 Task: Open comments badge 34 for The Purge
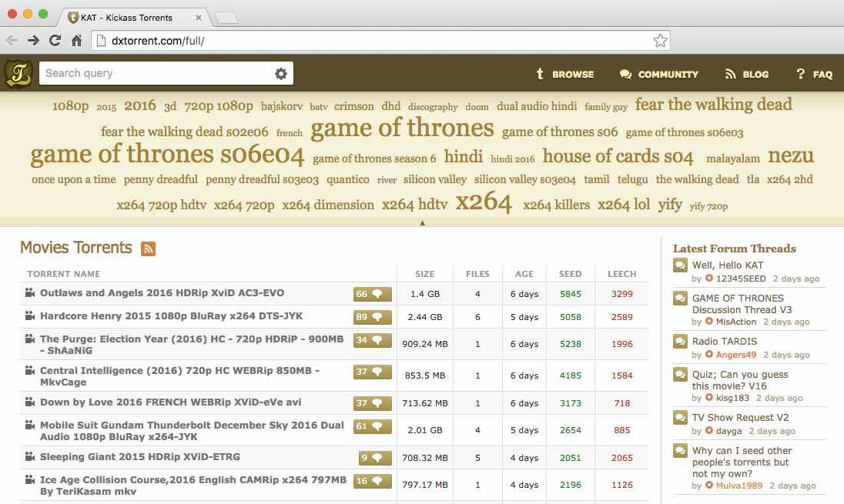[x=373, y=340]
